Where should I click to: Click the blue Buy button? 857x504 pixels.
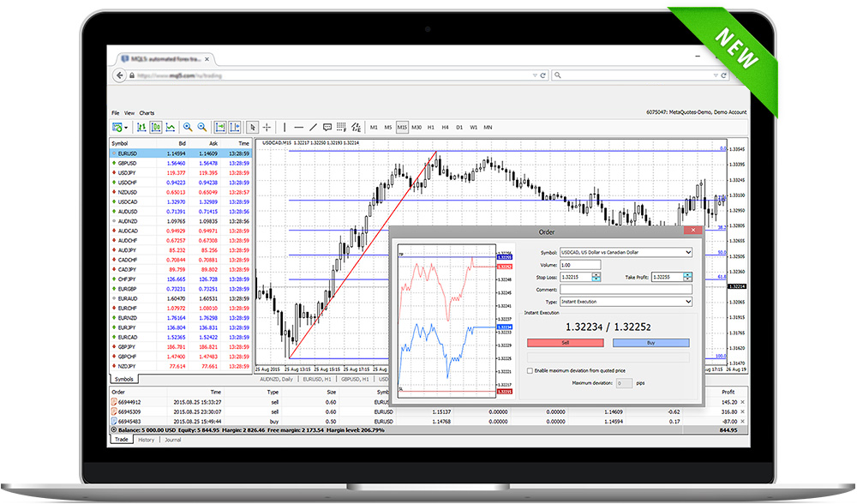651,343
